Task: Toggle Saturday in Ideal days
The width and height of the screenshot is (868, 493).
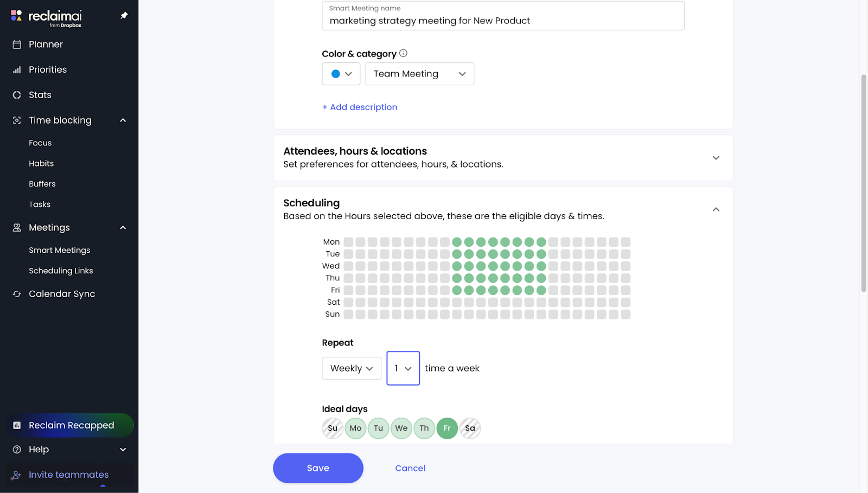Action: pyautogui.click(x=470, y=428)
